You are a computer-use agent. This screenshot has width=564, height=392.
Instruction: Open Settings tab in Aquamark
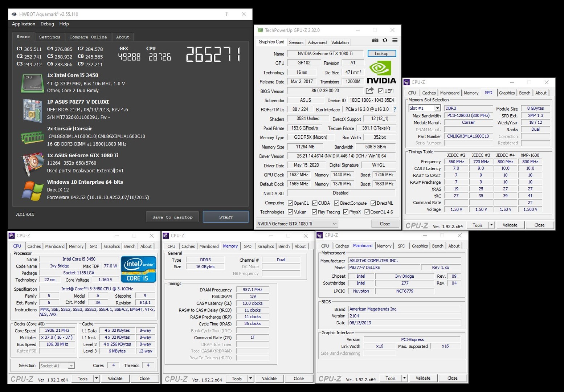[x=50, y=37]
